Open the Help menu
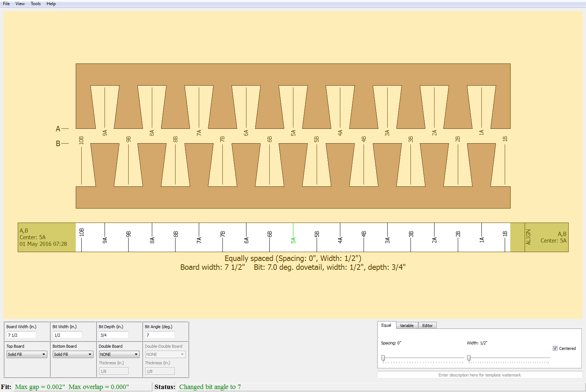586x392 pixels. (51, 4)
